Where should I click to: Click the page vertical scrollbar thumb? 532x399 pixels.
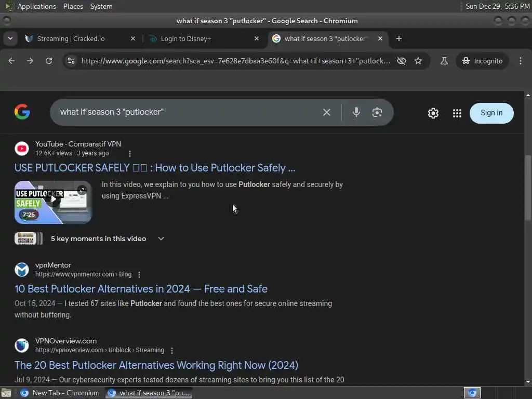(x=528, y=187)
